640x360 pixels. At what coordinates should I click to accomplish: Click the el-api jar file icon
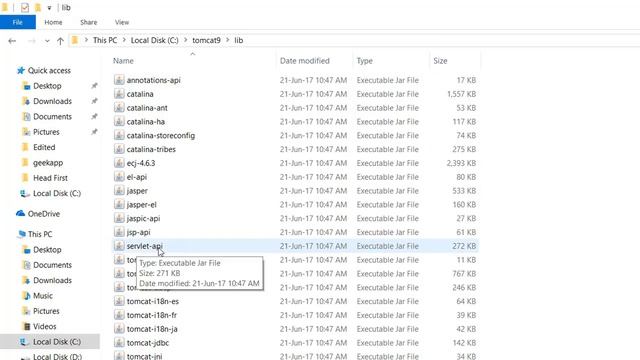click(x=119, y=177)
